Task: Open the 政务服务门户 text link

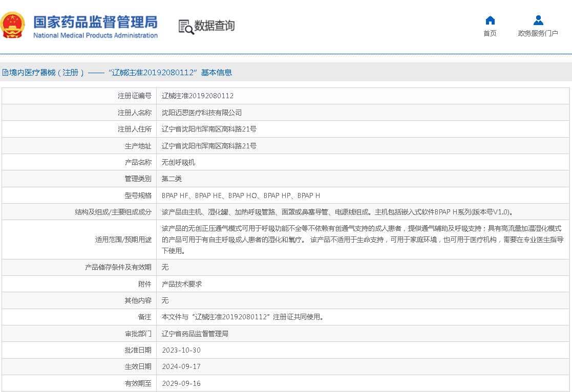Action: pos(538,34)
